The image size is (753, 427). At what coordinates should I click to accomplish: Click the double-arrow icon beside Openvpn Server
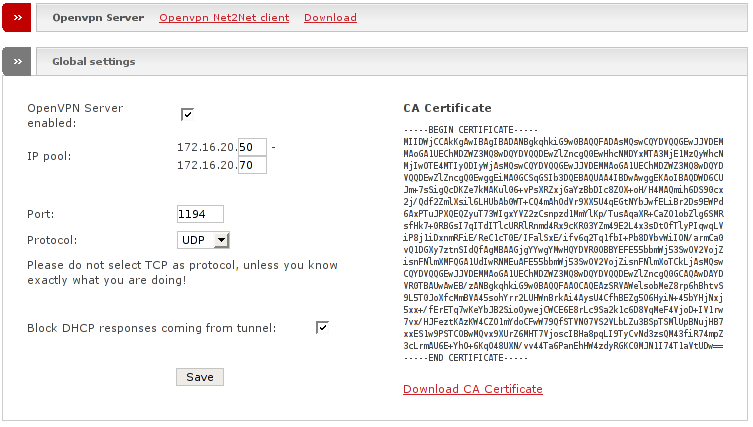(19, 18)
